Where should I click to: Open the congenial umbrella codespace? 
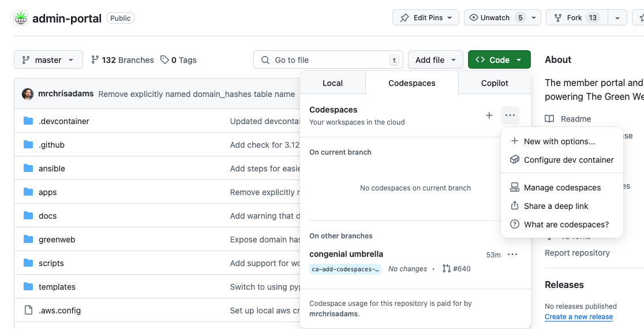click(x=346, y=254)
